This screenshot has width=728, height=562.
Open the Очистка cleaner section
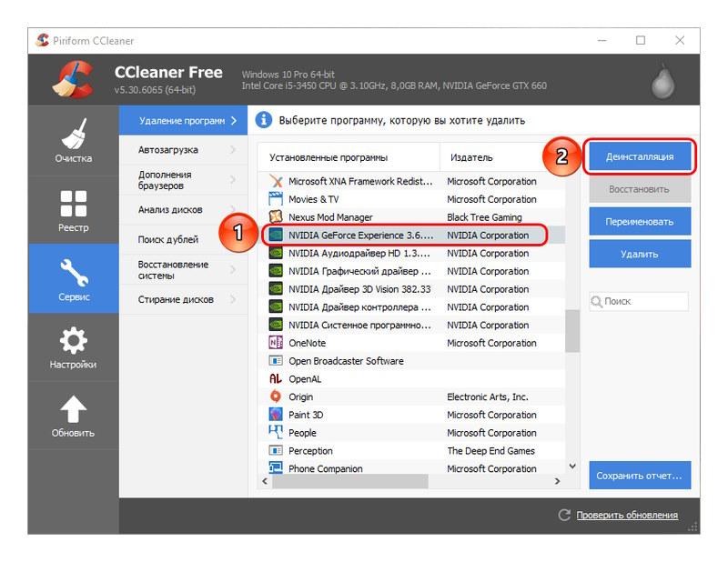tap(74, 141)
